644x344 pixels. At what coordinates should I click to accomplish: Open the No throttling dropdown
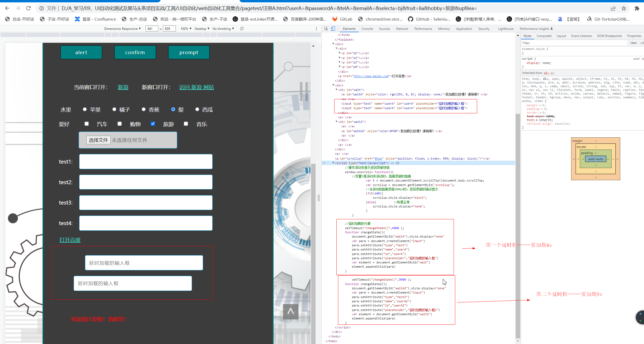[223, 29]
